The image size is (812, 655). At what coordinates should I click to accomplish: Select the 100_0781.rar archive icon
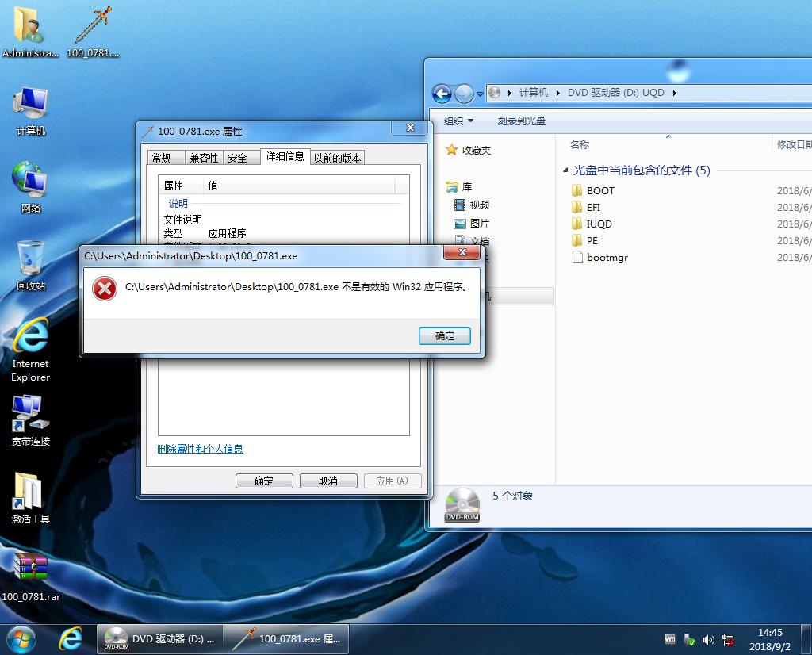click(x=31, y=576)
